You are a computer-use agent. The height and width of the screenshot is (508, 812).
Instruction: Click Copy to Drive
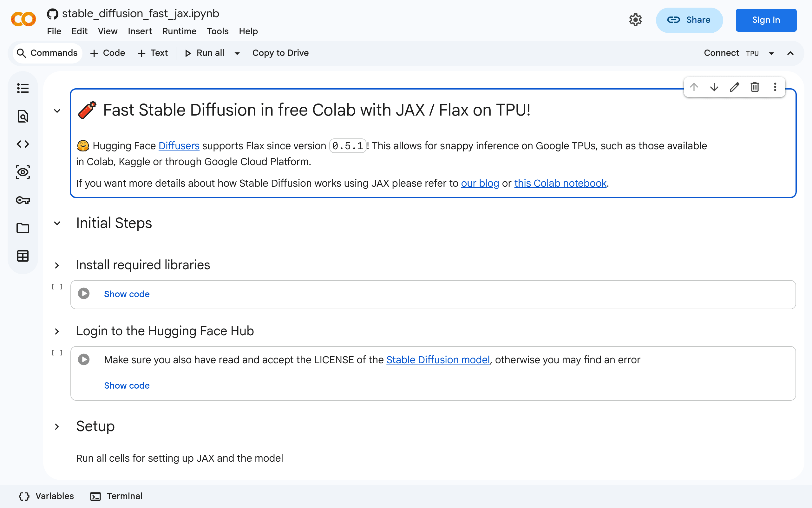pos(280,53)
